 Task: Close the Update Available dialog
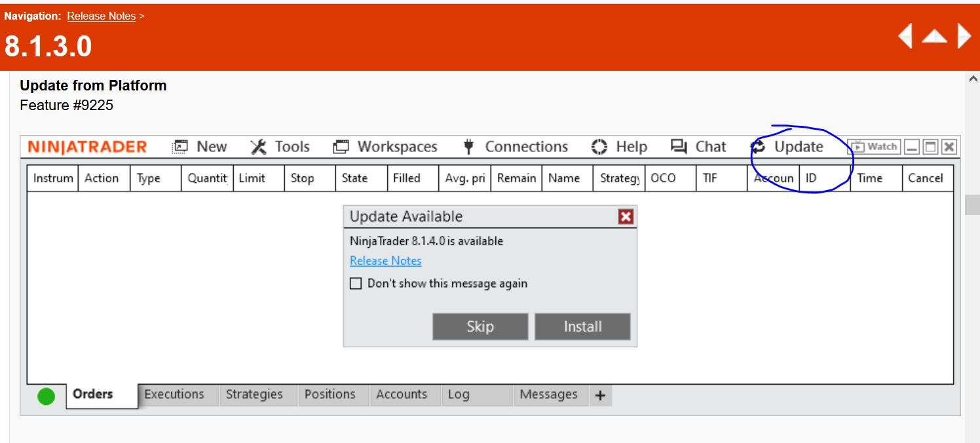point(626,217)
